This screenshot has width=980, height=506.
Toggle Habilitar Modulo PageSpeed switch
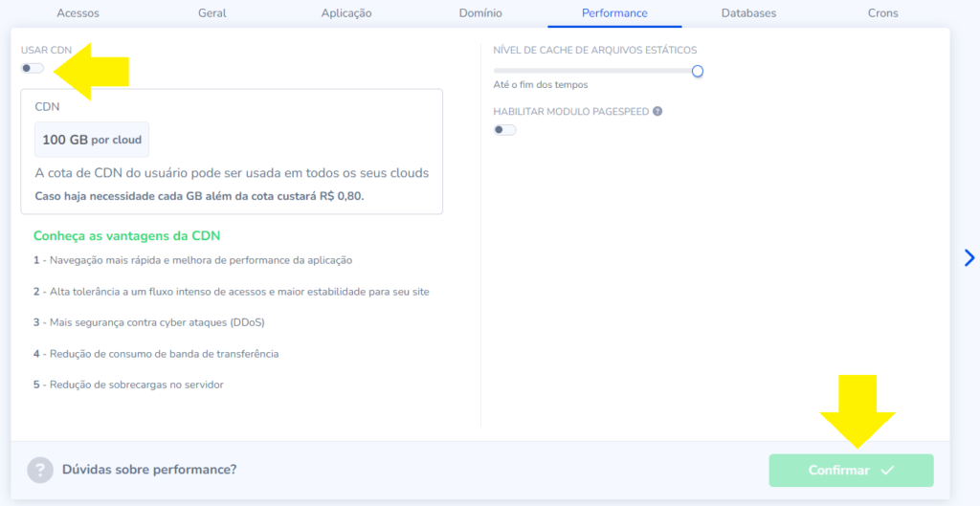point(504,130)
